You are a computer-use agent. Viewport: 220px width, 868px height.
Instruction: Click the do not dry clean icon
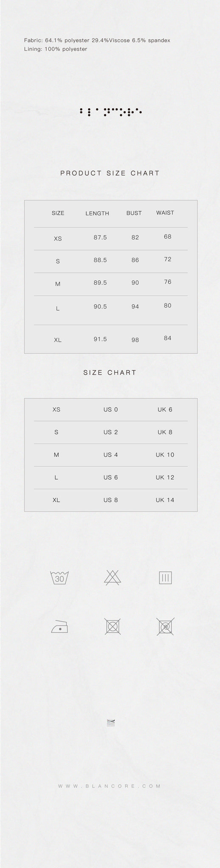(165, 626)
